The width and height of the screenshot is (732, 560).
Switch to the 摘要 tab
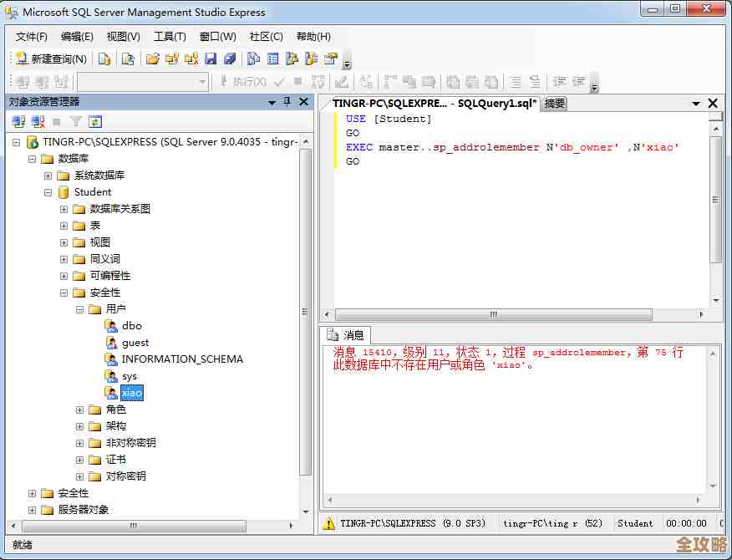pos(554,104)
